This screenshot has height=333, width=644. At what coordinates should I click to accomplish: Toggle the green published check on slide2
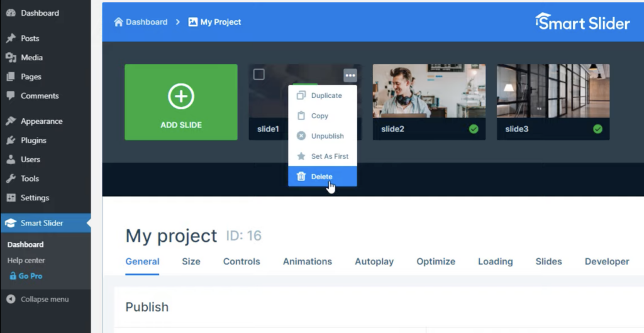(474, 129)
